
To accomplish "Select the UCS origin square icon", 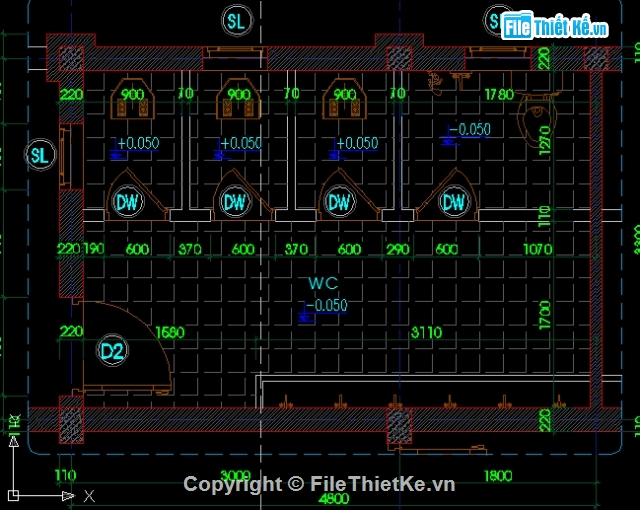I will pyautogui.click(x=13, y=495).
